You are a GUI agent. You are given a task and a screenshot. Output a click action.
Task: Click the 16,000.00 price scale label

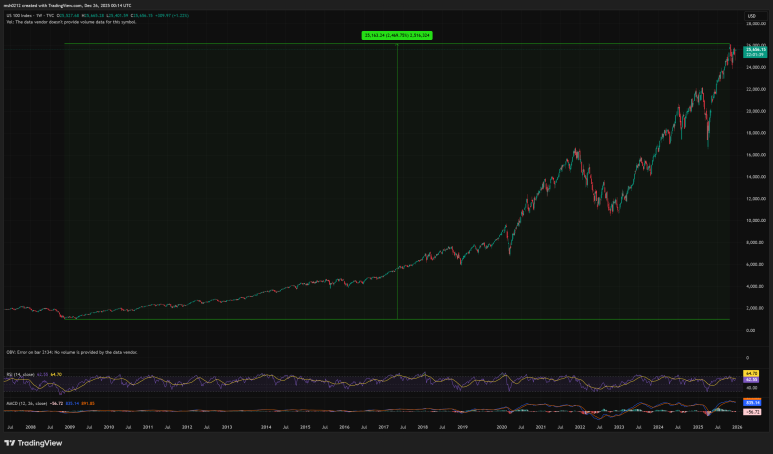[753, 155]
